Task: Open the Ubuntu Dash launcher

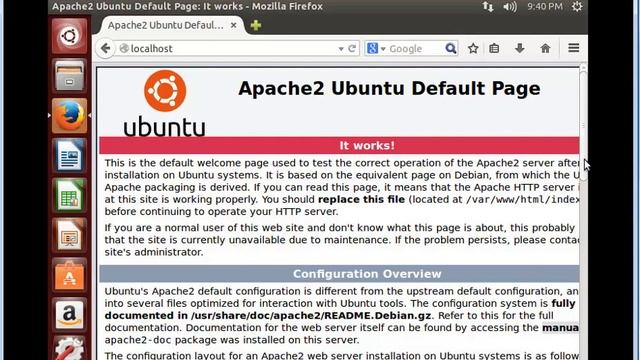Action: pos(69,36)
